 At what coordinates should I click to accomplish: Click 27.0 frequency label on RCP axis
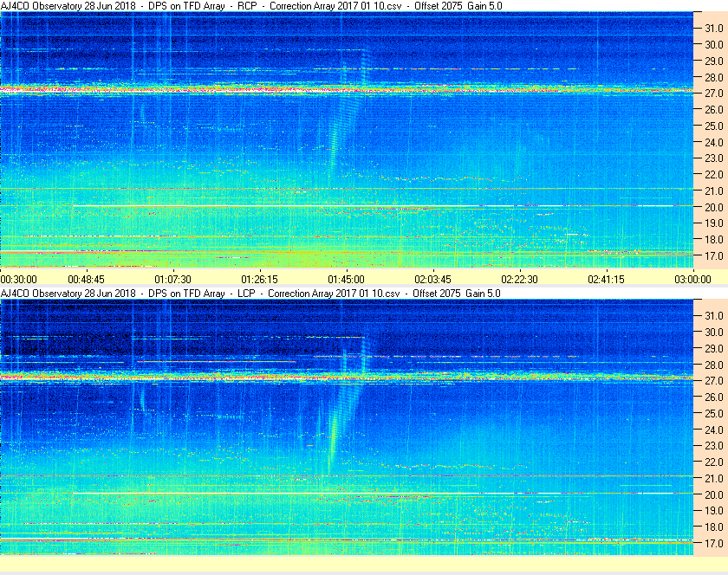coord(714,94)
